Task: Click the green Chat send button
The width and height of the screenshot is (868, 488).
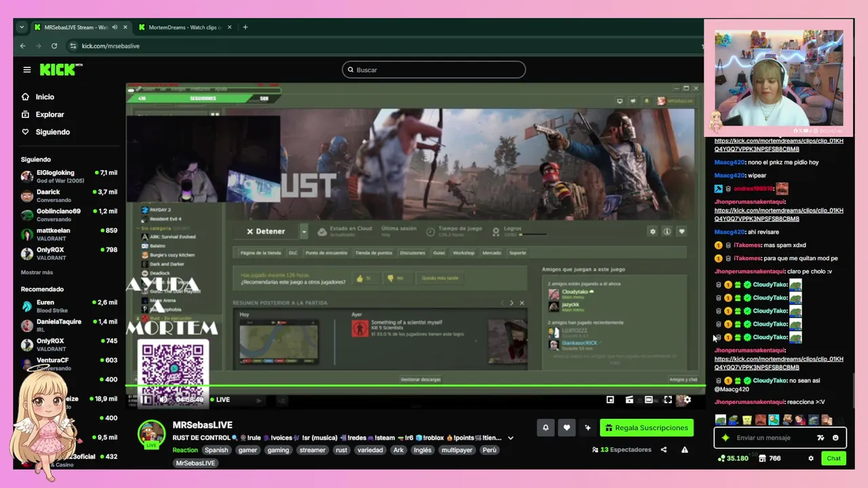Action: click(833, 458)
